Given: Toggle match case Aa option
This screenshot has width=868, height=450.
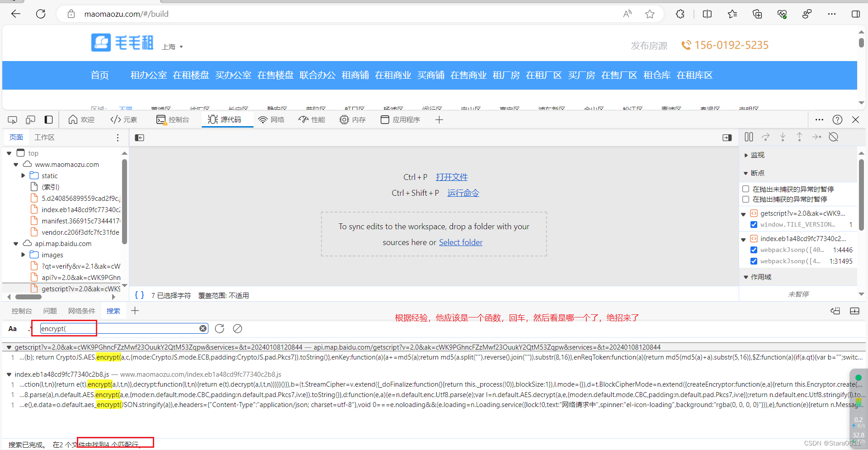Looking at the screenshot, I should 13,329.
